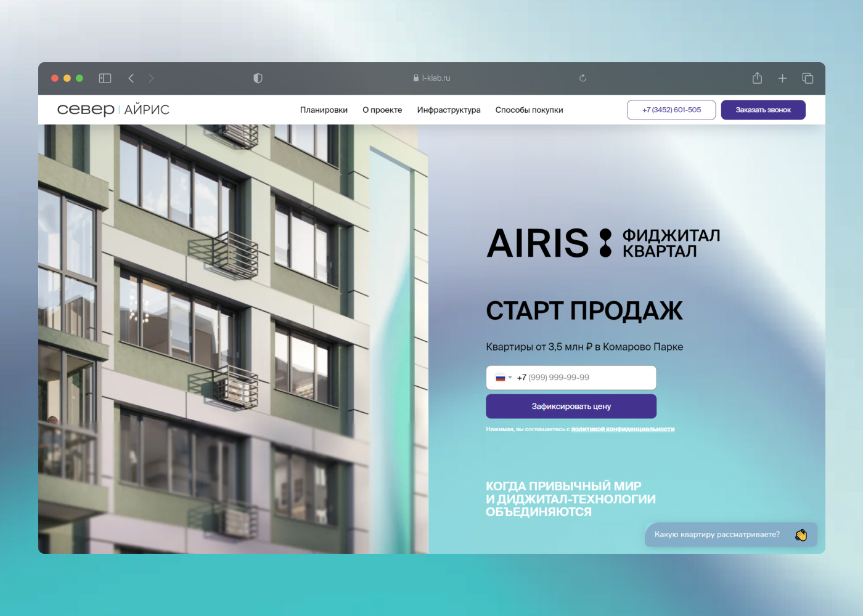863x616 pixels.
Task: Open the Share icon in Safari toolbar
Action: (x=757, y=78)
